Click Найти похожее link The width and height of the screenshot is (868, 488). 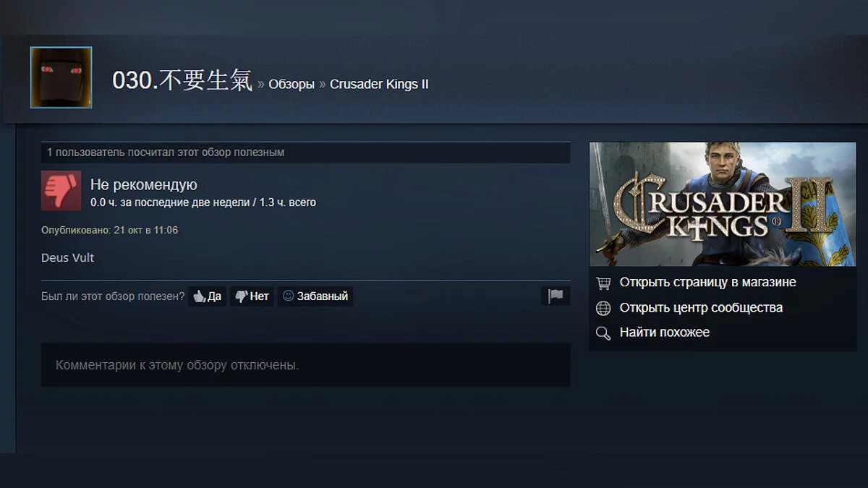click(x=665, y=333)
